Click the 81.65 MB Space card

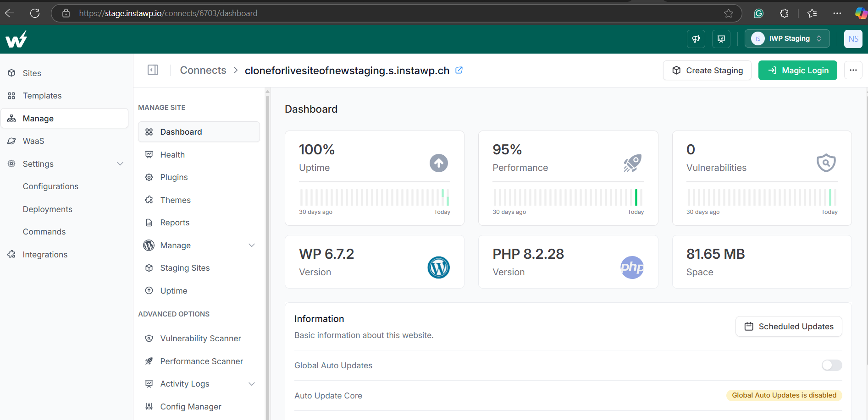click(762, 262)
